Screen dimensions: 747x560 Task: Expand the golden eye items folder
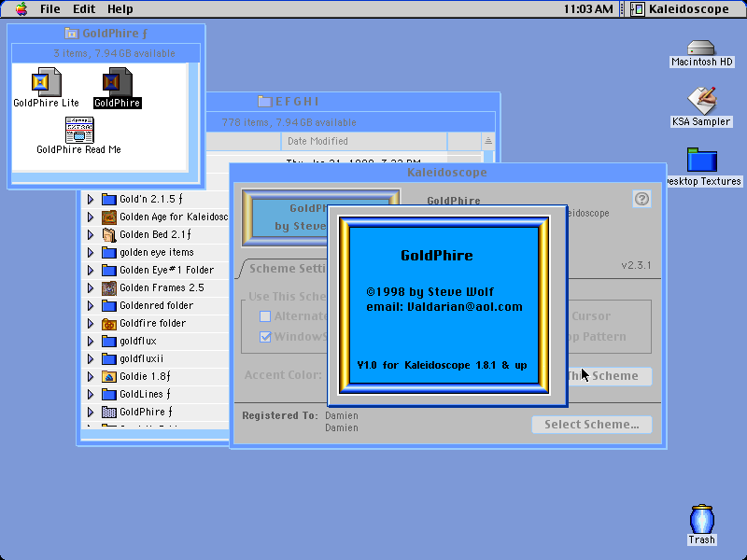[91, 252]
